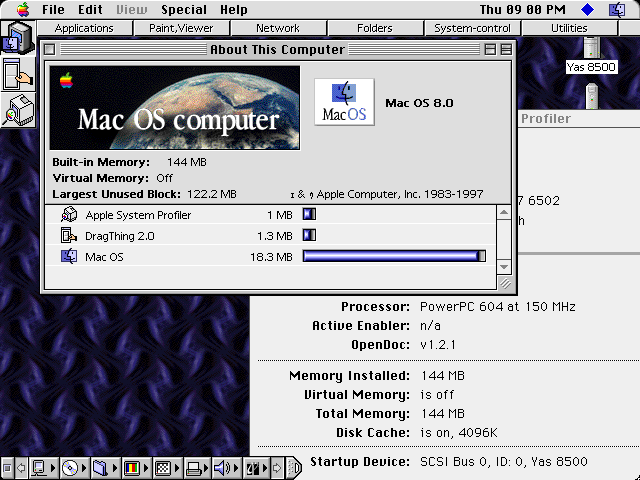Click the Mac OS logo badge
Viewport: 640px width, 480px height.
344,102
